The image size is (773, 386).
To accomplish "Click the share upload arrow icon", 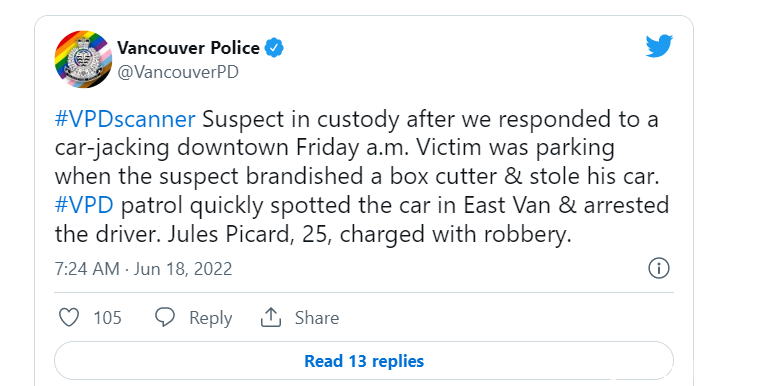I will point(271,317).
